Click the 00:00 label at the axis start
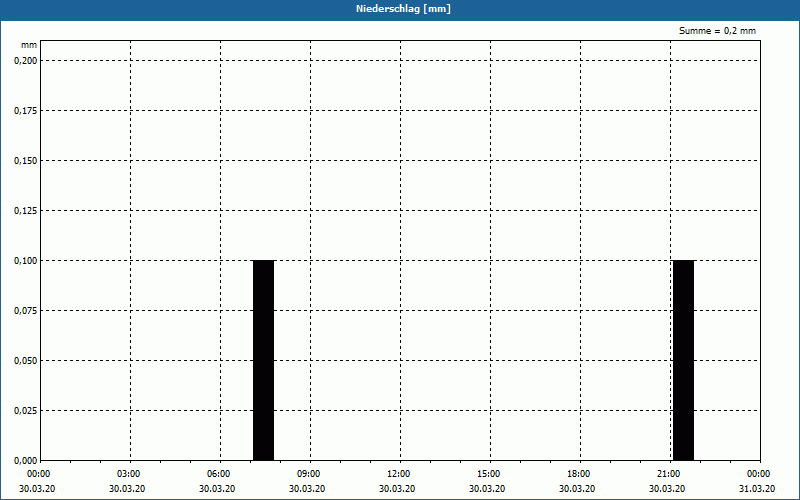Image resolution: width=800 pixels, height=500 pixels. tap(38, 474)
